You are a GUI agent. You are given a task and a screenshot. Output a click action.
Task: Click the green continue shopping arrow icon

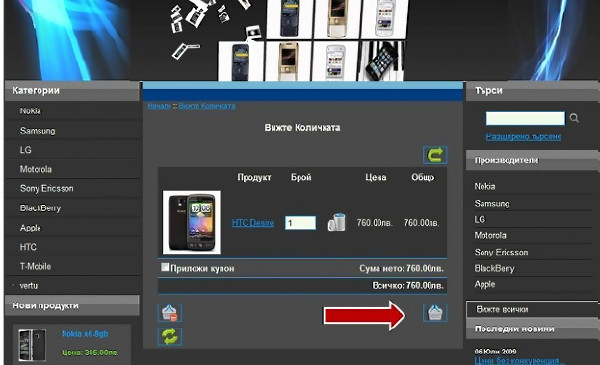[x=435, y=155]
